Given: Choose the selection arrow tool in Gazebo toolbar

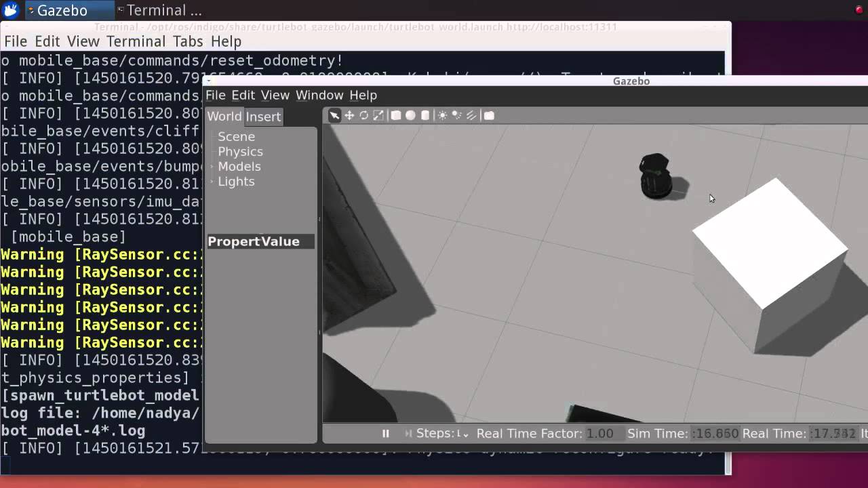Looking at the screenshot, I should (x=334, y=115).
